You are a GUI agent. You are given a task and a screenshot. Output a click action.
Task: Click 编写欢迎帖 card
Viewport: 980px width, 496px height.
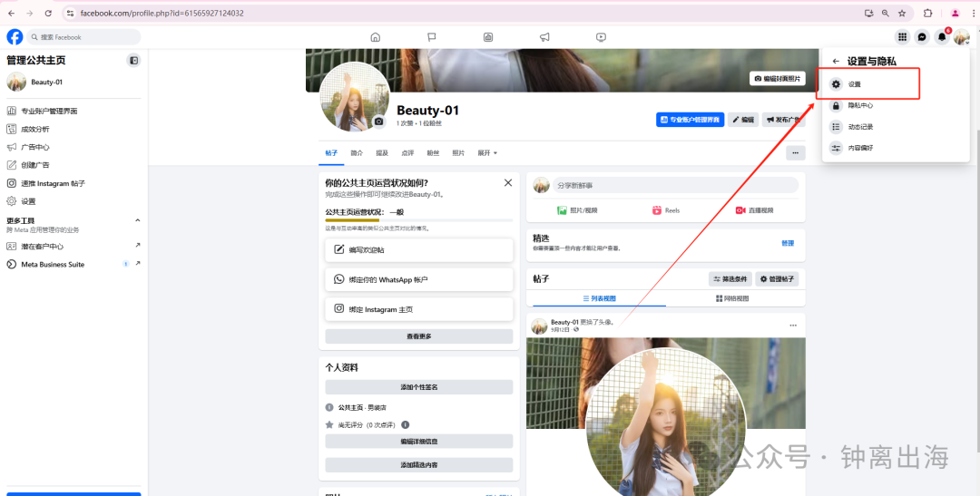(418, 250)
